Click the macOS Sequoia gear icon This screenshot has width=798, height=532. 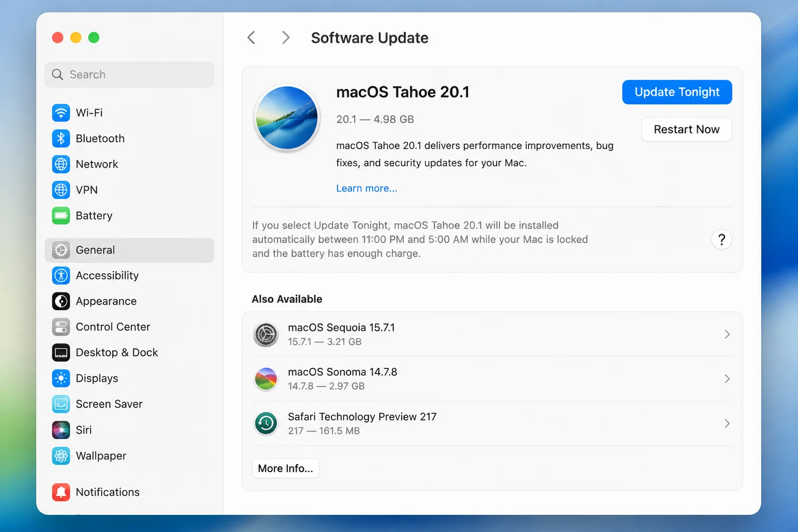(x=266, y=335)
